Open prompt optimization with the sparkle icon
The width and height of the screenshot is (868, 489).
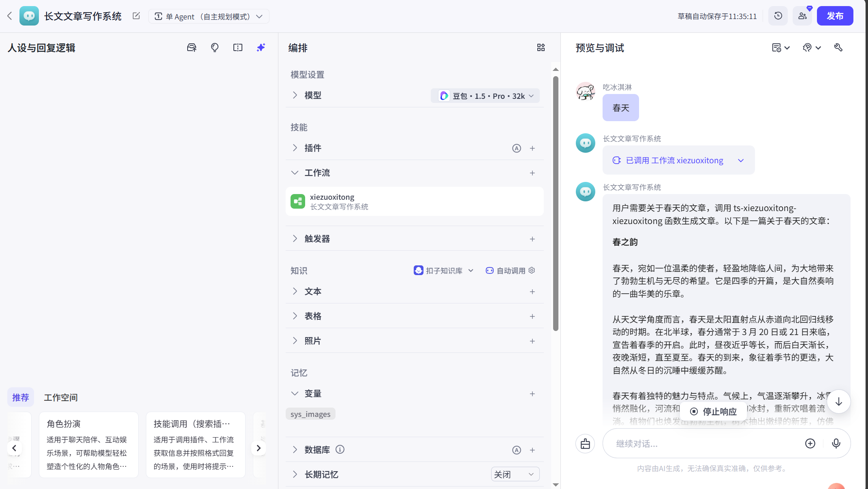(261, 47)
